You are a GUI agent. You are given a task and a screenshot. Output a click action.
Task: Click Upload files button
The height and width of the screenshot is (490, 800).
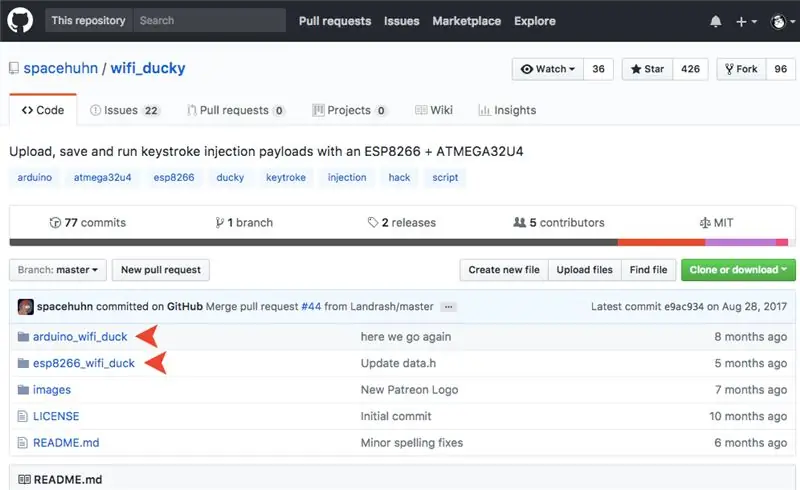pyautogui.click(x=585, y=270)
